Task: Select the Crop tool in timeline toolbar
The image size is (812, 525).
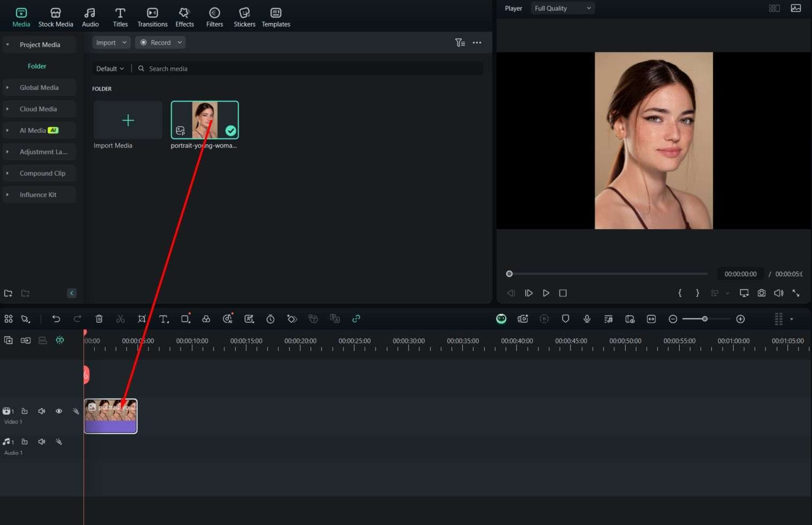Action: (142, 319)
